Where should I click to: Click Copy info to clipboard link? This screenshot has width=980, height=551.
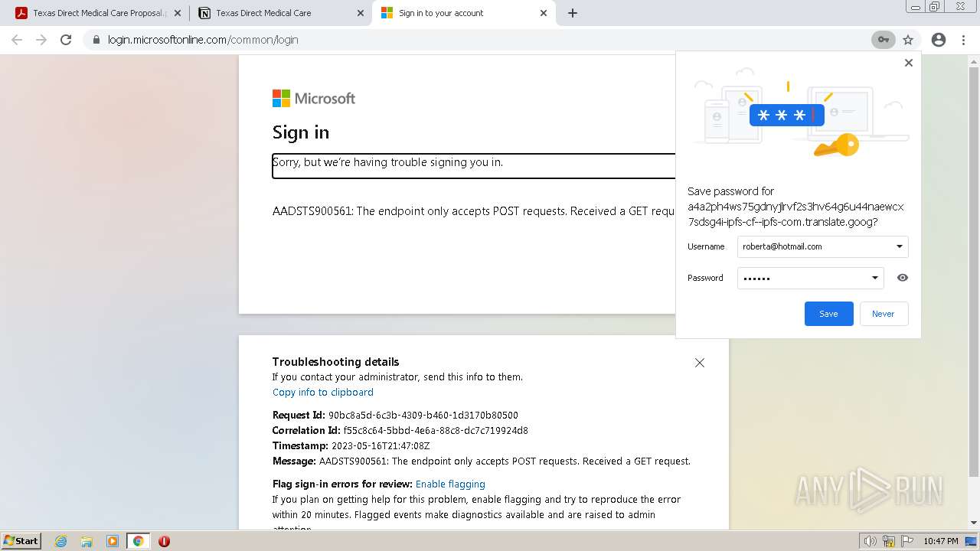click(x=323, y=392)
